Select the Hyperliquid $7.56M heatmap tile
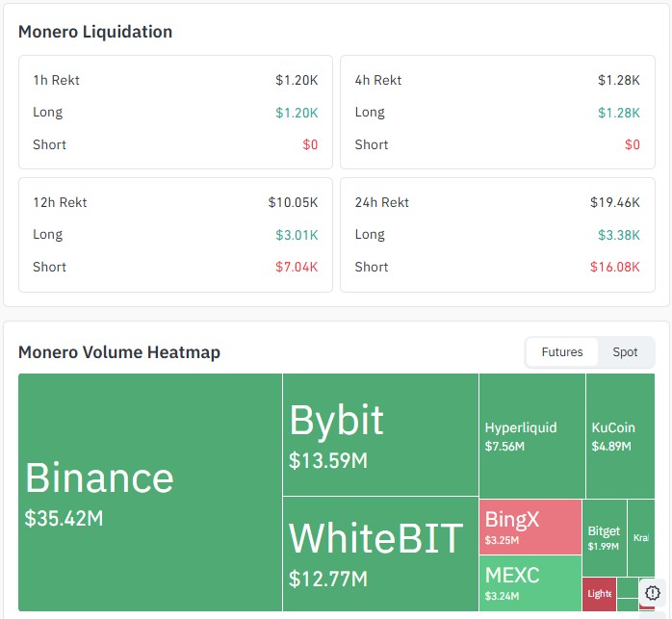This screenshot has width=672, height=619. (x=532, y=435)
